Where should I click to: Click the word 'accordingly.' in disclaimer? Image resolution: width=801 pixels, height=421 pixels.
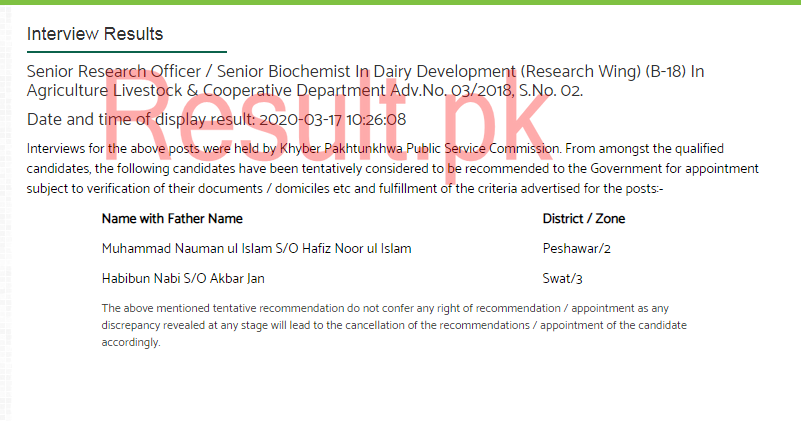coord(131,342)
